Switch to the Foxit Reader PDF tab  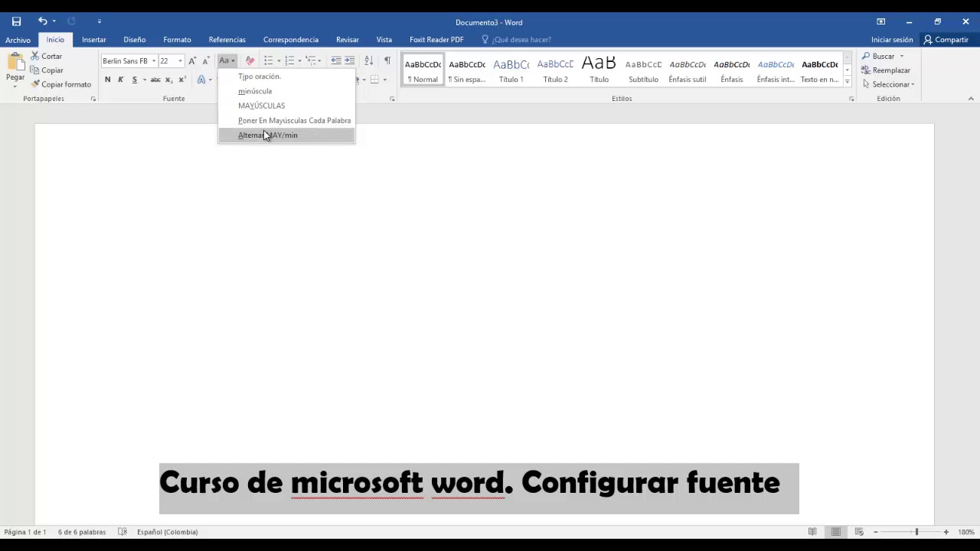(436, 40)
